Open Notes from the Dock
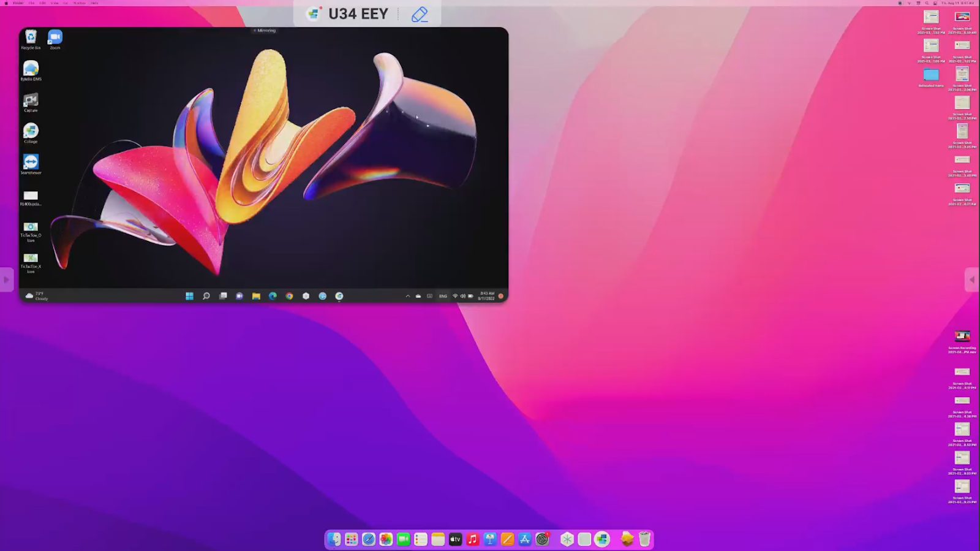 click(438, 539)
